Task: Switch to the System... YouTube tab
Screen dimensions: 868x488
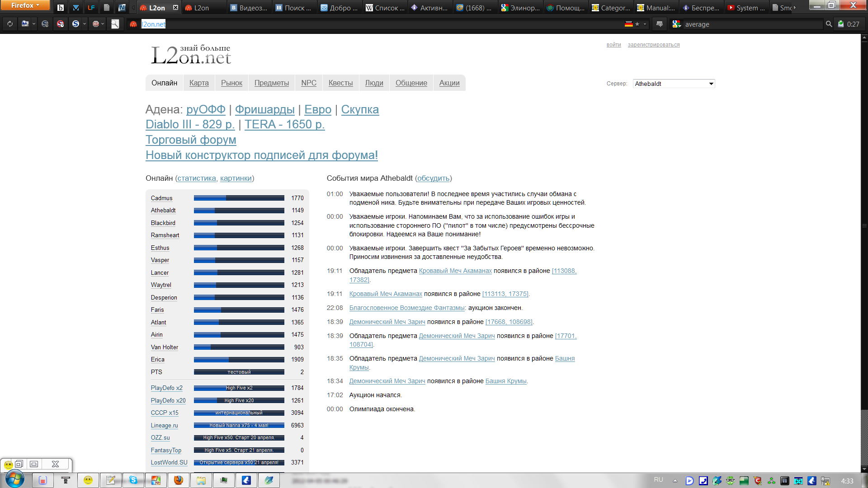Action: pyautogui.click(x=746, y=8)
